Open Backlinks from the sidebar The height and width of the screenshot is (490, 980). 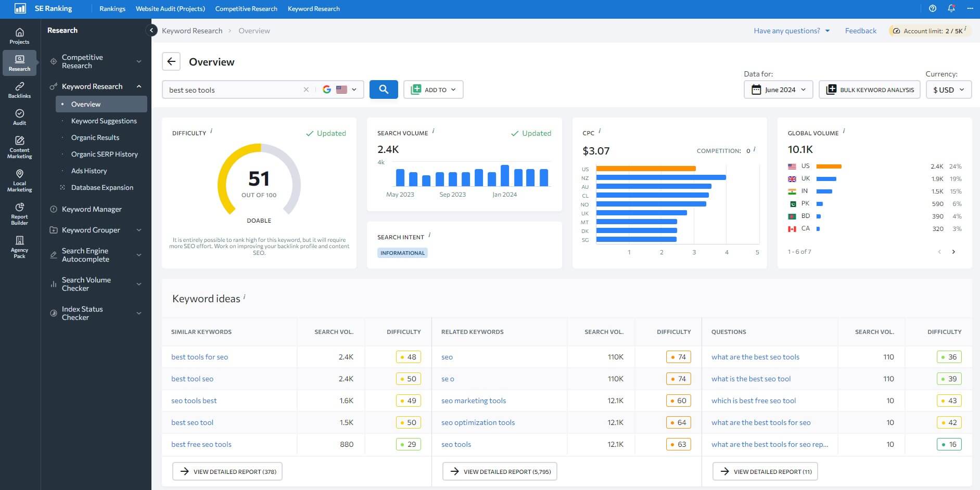pos(19,90)
